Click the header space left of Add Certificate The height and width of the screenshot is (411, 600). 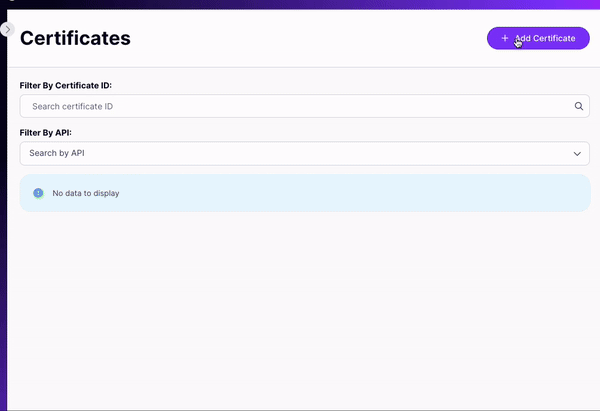click(330, 39)
